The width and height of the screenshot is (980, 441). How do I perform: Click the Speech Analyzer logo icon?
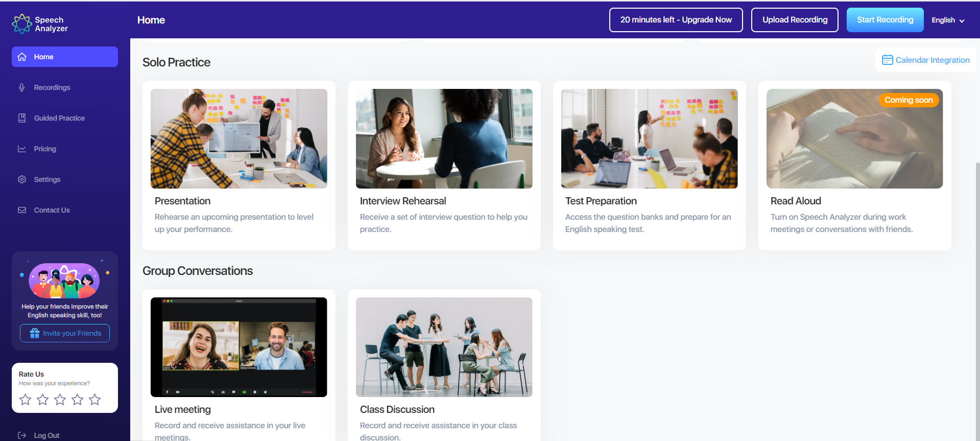pyautogui.click(x=22, y=24)
